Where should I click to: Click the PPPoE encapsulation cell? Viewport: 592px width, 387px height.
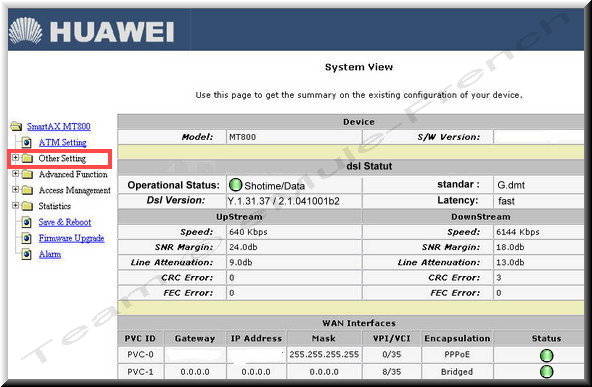457,355
